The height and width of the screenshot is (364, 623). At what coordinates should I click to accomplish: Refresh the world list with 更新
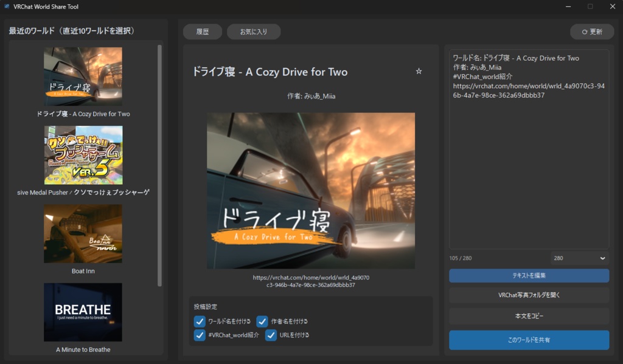coord(591,32)
